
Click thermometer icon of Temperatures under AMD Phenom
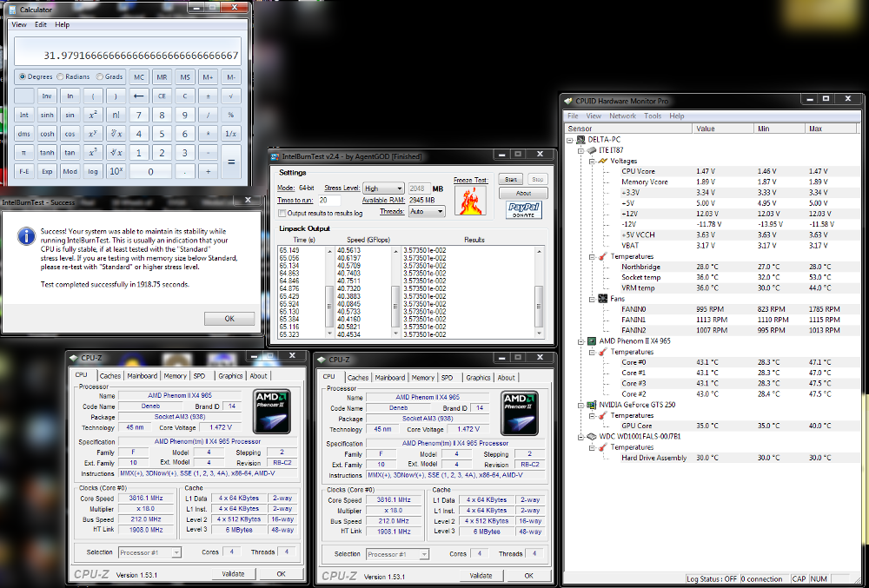coord(603,352)
